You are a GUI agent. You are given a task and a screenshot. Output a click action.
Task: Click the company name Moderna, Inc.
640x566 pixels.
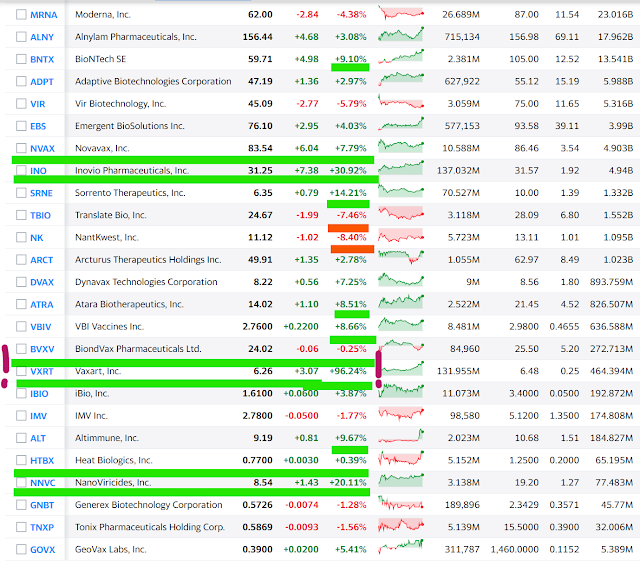pyautogui.click(x=103, y=15)
